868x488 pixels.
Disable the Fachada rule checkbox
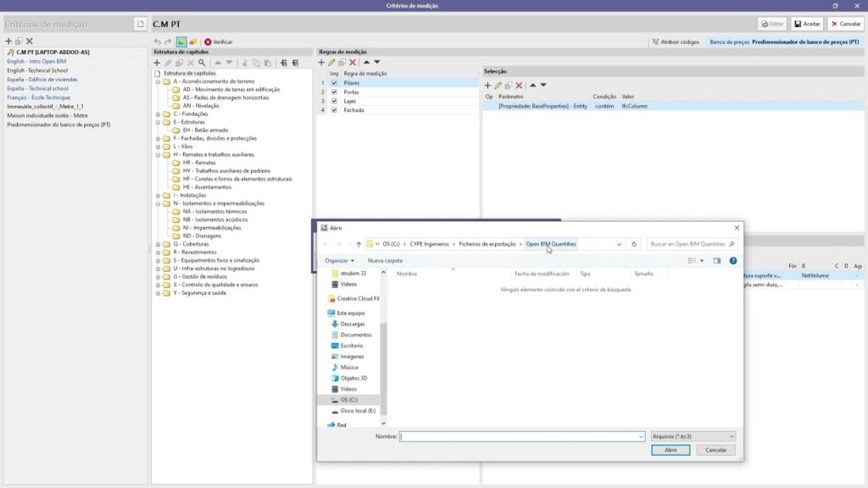[x=334, y=110]
